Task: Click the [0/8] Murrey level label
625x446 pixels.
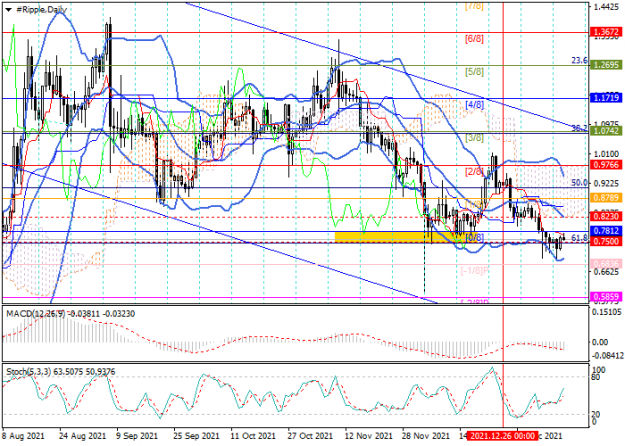Action: pos(474,238)
